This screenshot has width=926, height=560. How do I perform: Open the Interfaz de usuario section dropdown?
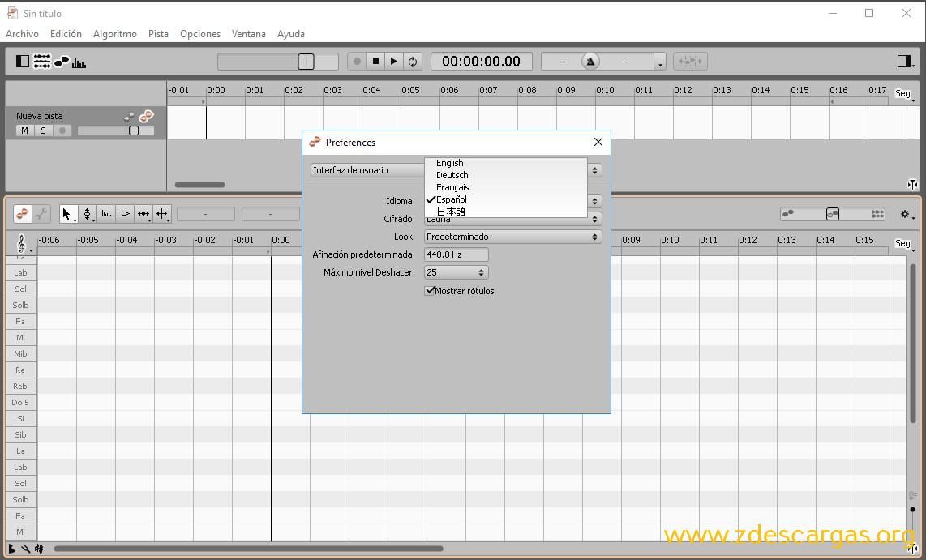456,170
